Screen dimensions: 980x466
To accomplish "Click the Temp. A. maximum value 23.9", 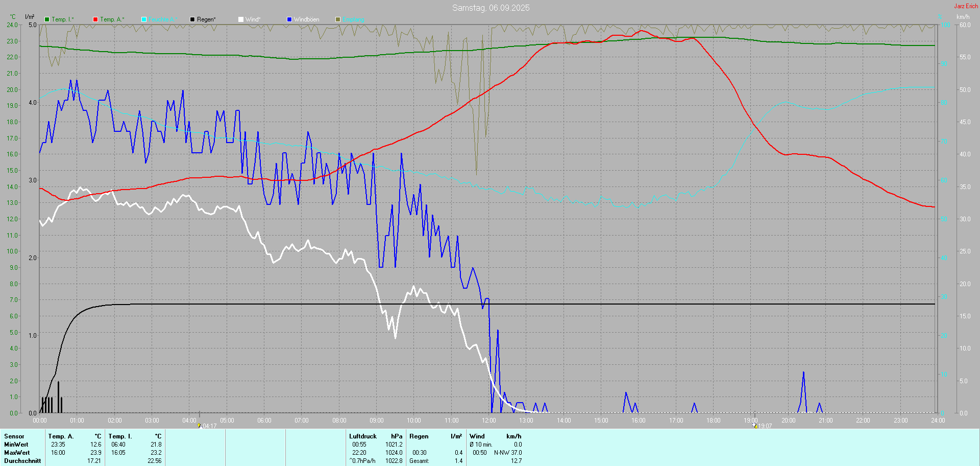I will click(x=96, y=453).
